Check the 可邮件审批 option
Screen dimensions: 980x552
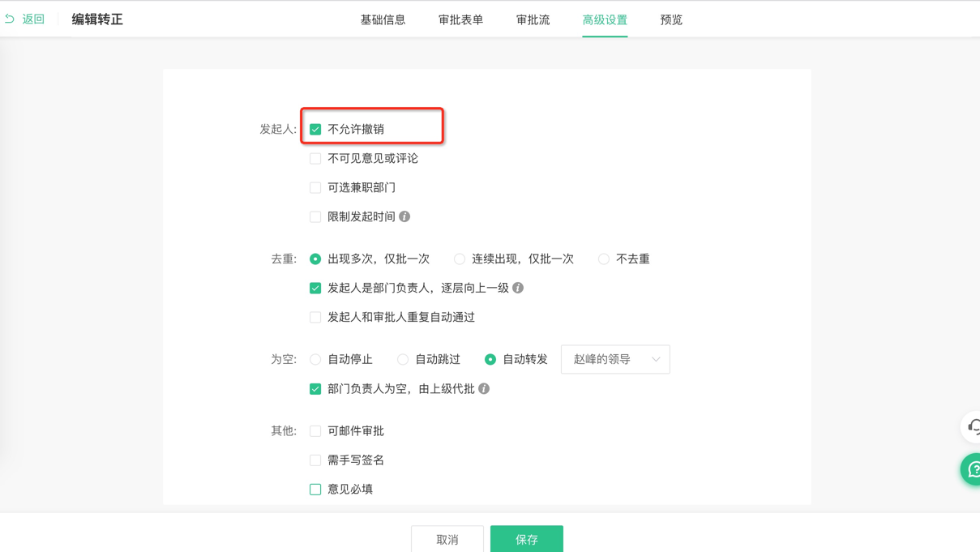(x=315, y=431)
